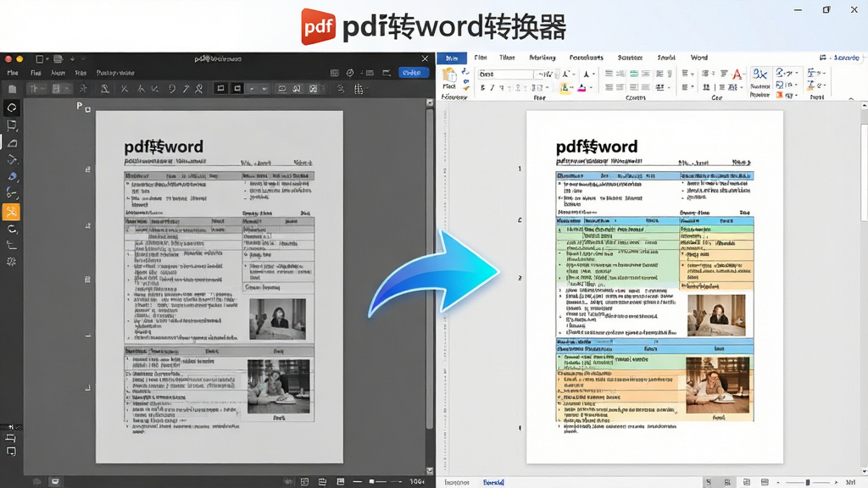Screen dimensions: 868x488
Task: Click the red-outlined icon in PDF toolbar
Action: tap(281, 88)
